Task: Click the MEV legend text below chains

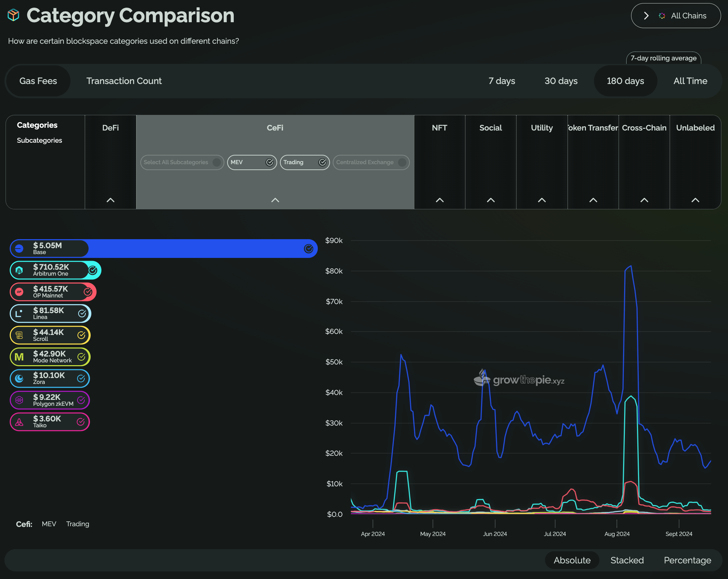Action: coord(49,524)
